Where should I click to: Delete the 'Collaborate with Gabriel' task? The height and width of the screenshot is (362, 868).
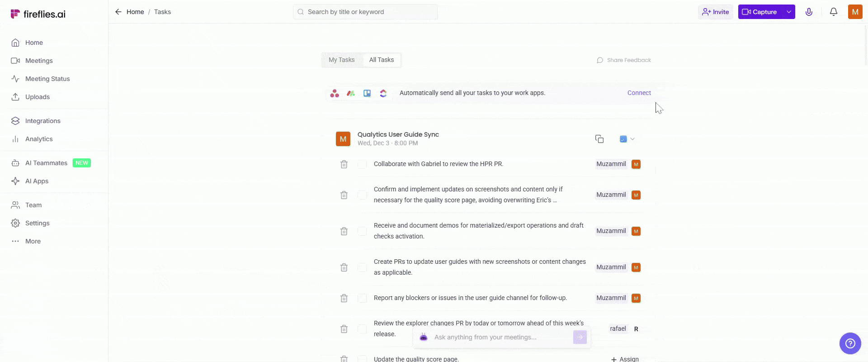(x=344, y=164)
